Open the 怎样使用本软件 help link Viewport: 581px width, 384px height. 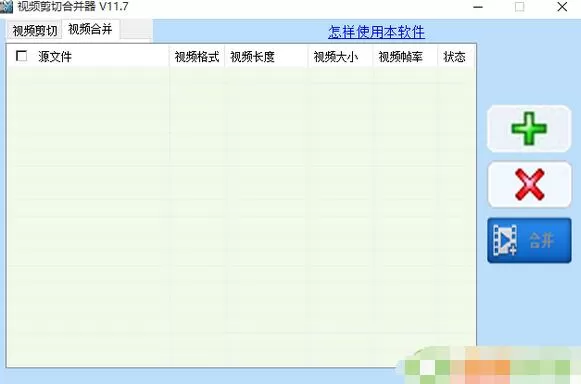376,32
